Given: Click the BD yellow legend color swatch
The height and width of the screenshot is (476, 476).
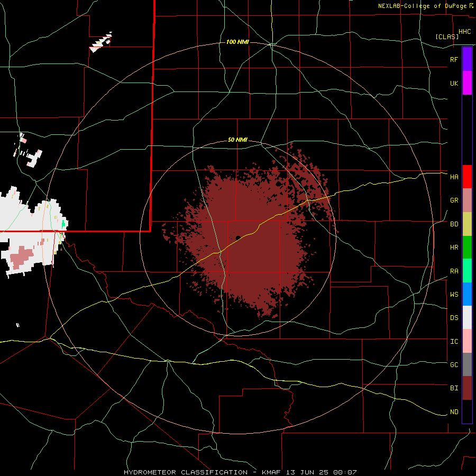Looking at the screenshot, I should click(467, 224).
